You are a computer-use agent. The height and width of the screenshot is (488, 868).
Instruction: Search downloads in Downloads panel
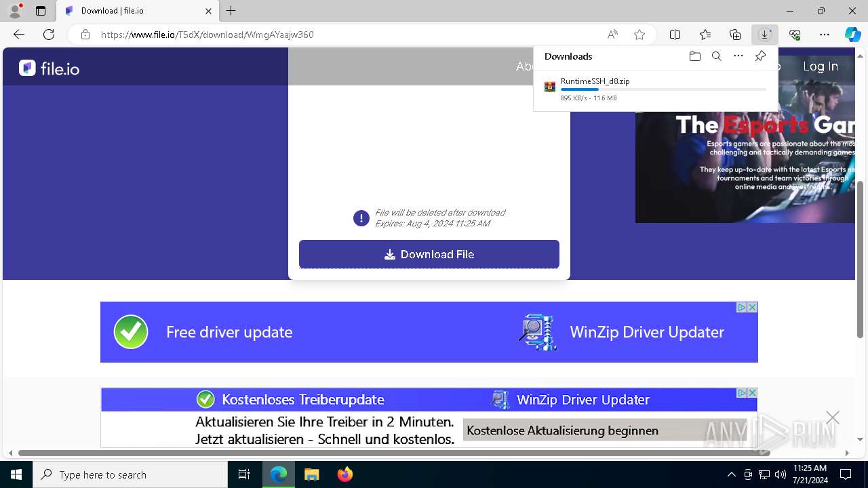coord(716,56)
